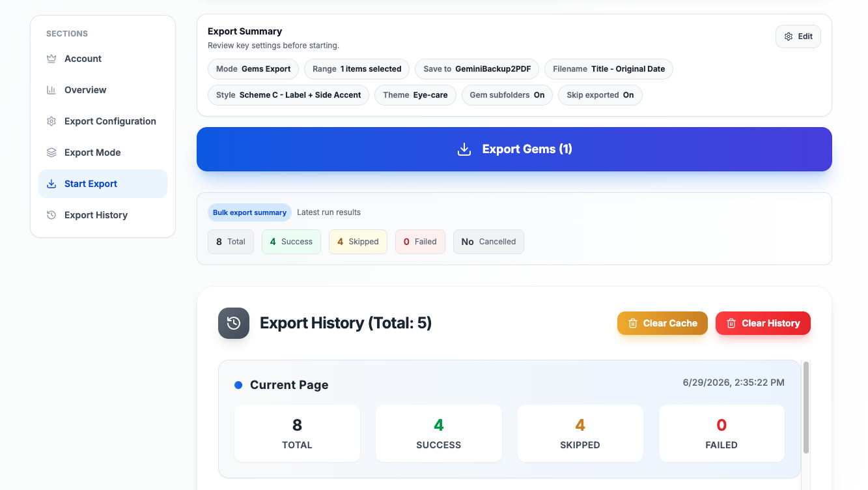Click the gear icon beside Export Configuration
Image resolution: width=868 pixels, height=490 pixels.
tap(51, 121)
